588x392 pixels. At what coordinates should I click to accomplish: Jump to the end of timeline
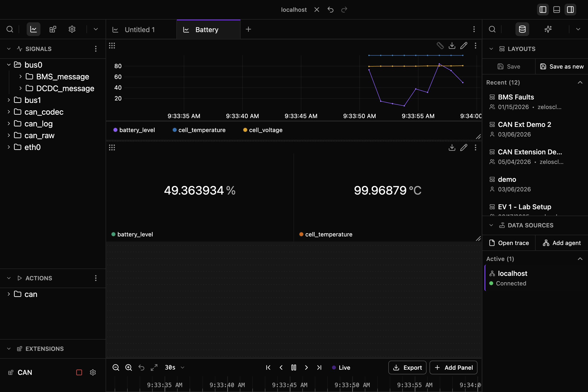point(319,367)
